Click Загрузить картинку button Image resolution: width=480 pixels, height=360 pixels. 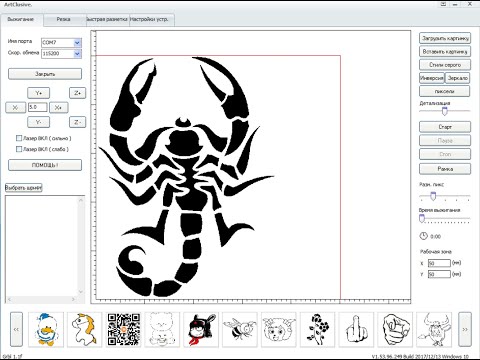pos(445,38)
